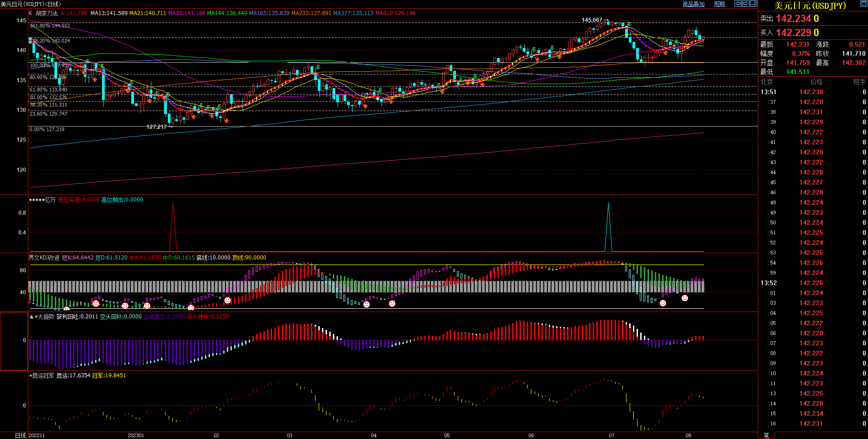Viewport: 868px width, 439px height.
Task: Select the 美元日元(USDJPY) panel title
Action: 810,5
